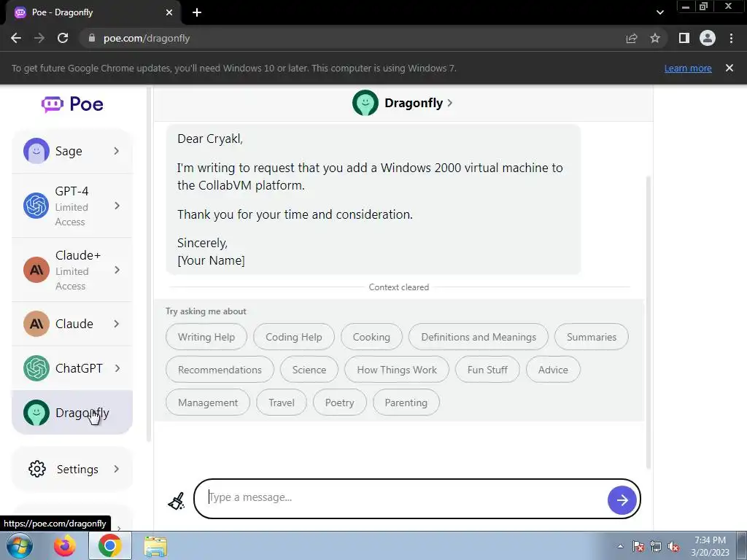
Task: Click the Dragonfly avatar in chat header
Action: (365, 103)
